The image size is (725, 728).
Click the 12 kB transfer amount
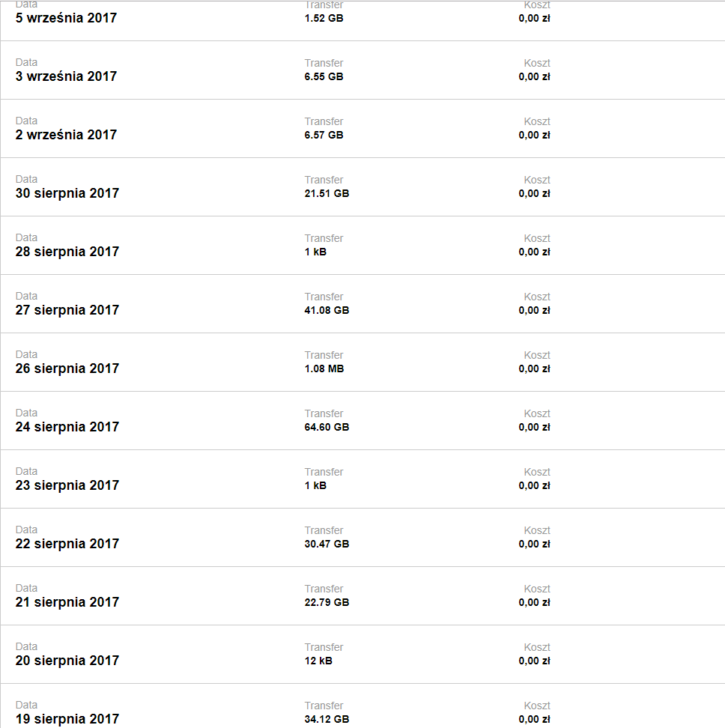point(318,661)
